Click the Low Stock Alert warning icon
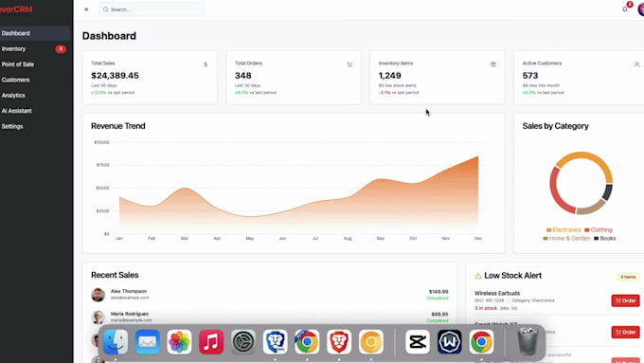Image resolution: width=644 pixels, height=363 pixels. point(478,276)
